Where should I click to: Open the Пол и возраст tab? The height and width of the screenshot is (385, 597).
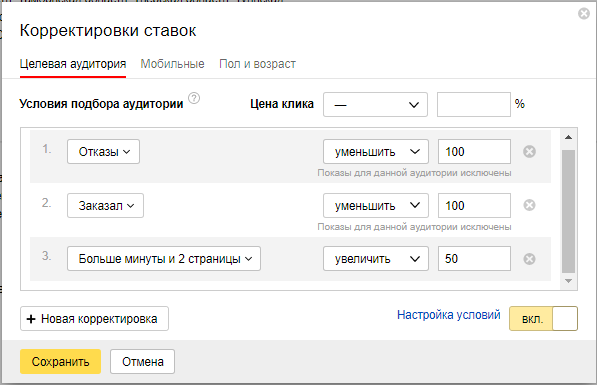click(257, 64)
